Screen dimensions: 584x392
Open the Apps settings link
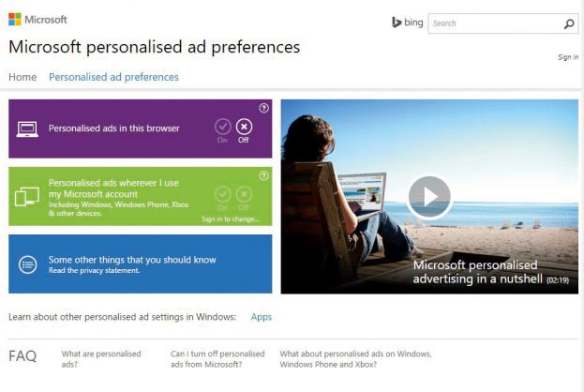(262, 317)
